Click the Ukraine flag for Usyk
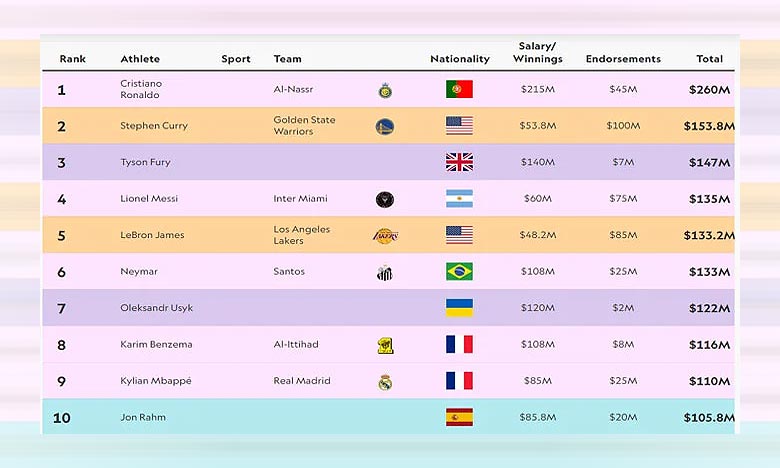The height and width of the screenshot is (468, 780). click(459, 308)
